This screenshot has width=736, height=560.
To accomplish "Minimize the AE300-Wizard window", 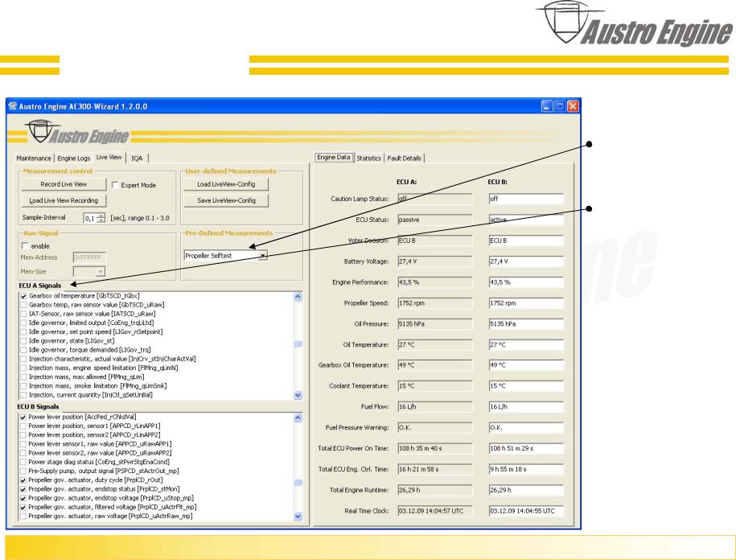I will pyautogui.click(x=547, y=106).
